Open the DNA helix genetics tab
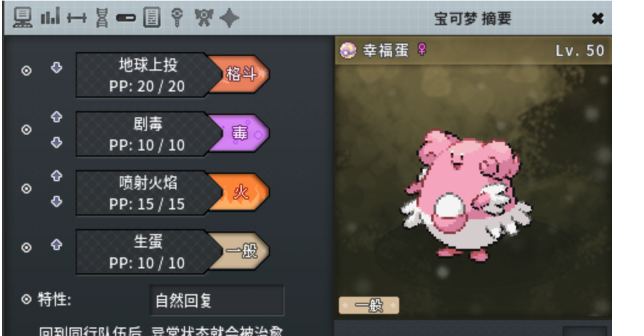 tap(101, 18)
